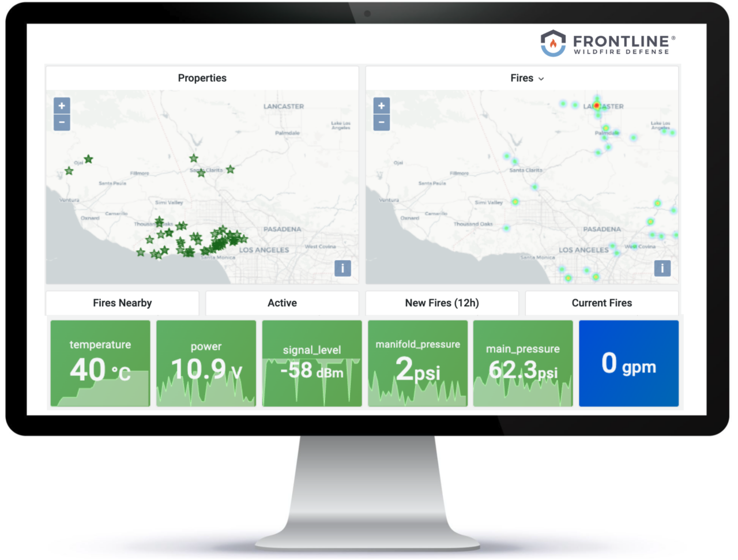Zoom in on the Properties map
Screen dimensions: 738x560
coord(62,106)
